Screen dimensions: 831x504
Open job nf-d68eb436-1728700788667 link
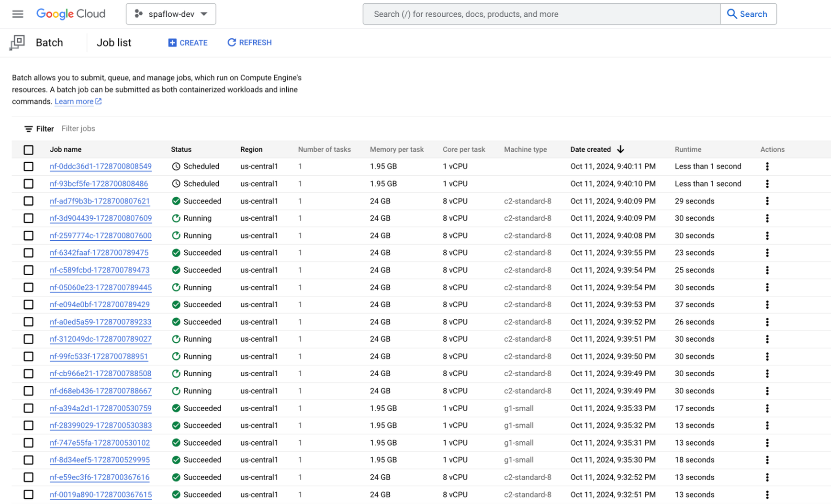pyautogui.click(x=101, y=391)
